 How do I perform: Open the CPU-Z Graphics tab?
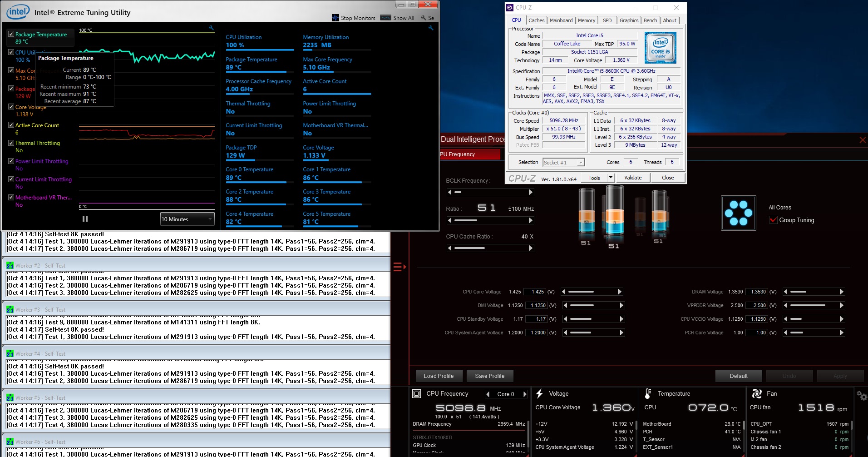[629, 20]
